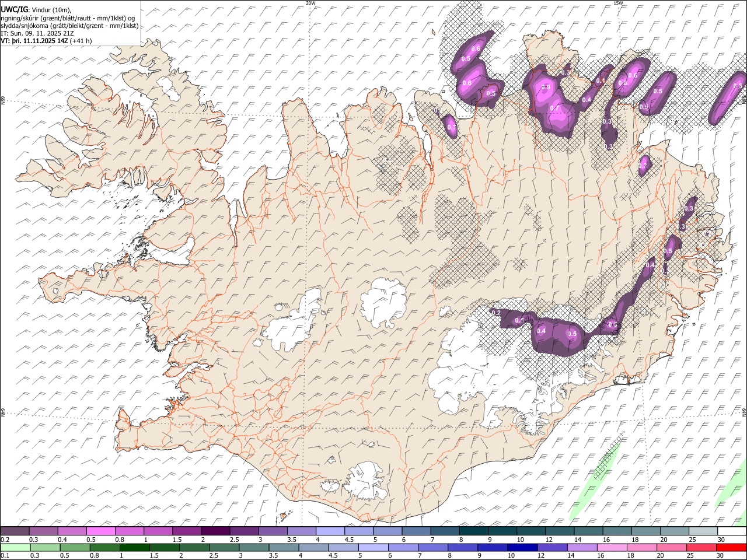Click the UWC/IG title text
Screen dimensions: 747x560
tap(15, 10)
